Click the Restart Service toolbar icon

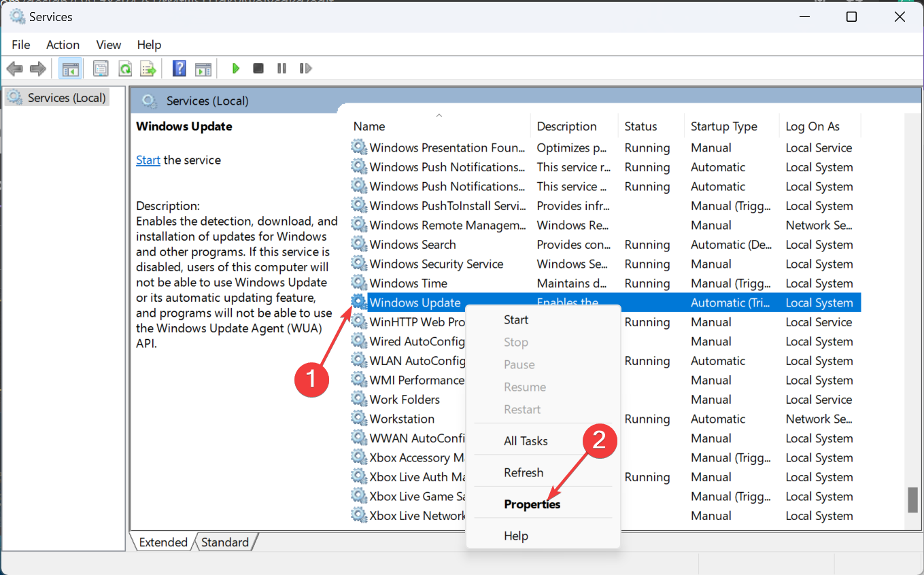click(305, 68)
